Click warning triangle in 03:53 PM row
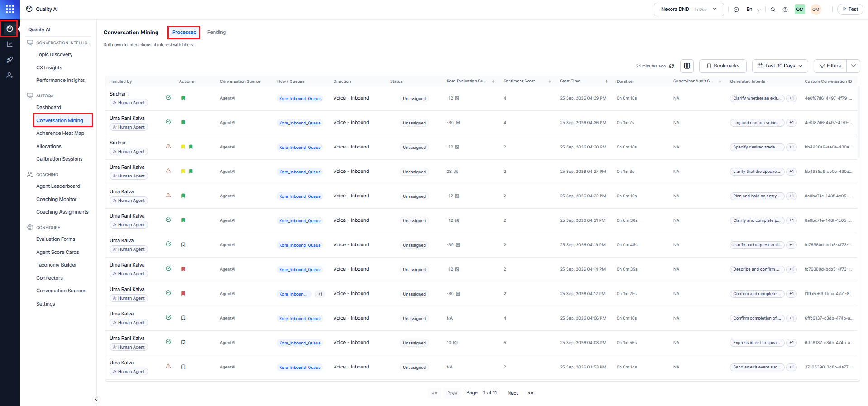Viewport: 868px width, 406px height. coord(168,366)
